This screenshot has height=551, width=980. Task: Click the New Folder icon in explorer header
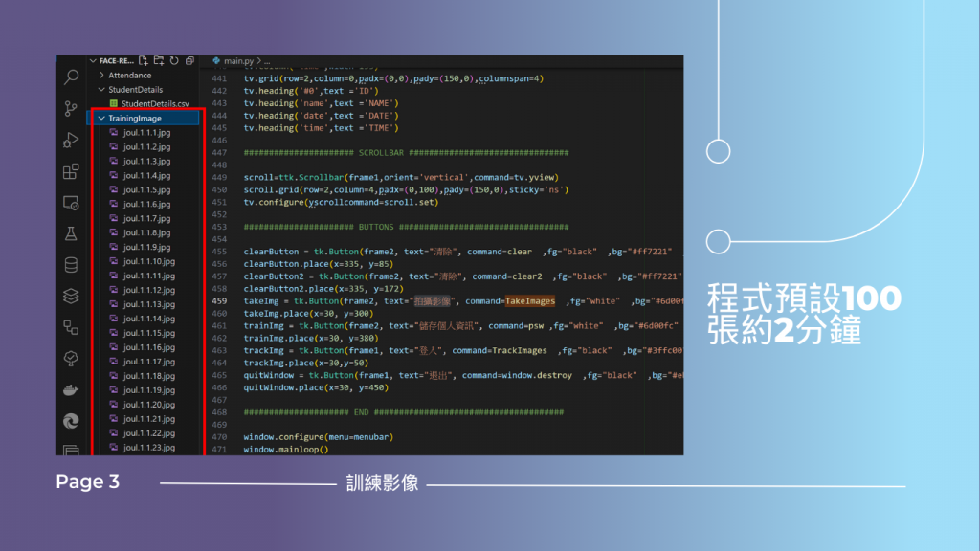click(159, 60)
